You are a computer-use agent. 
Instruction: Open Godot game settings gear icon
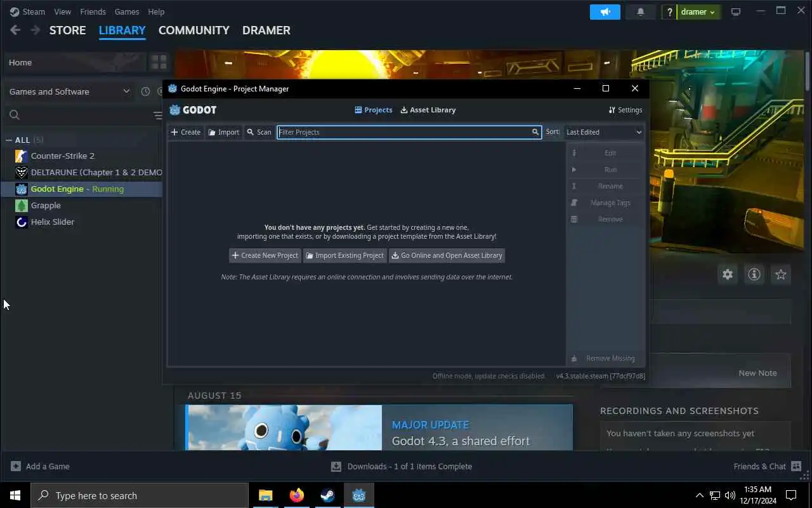pos(728,274)
